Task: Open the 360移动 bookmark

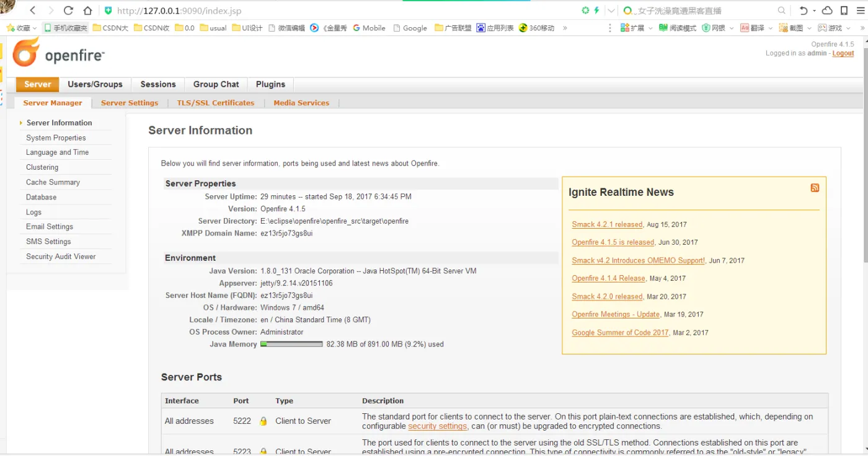Action: (x=536, y=28)
